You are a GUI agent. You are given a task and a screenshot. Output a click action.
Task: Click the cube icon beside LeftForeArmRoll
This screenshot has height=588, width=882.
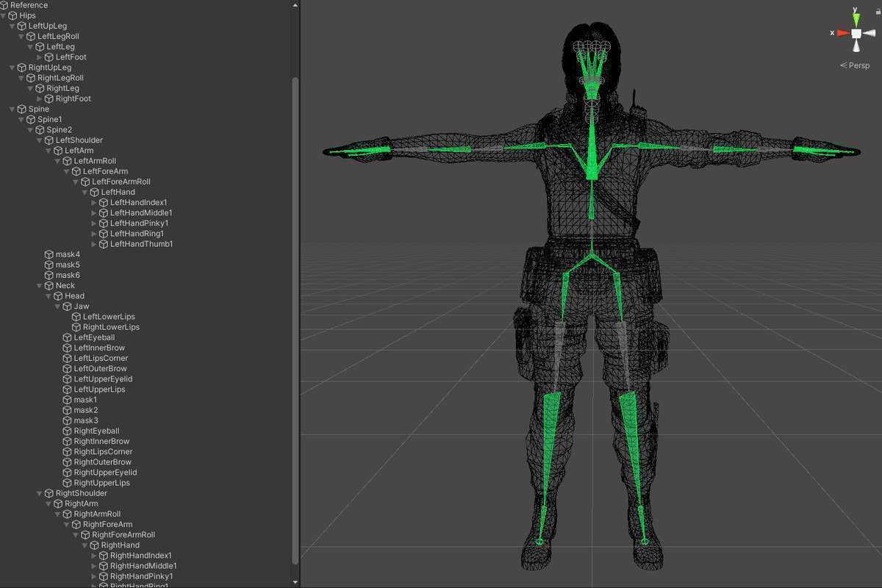coord(86,182)
